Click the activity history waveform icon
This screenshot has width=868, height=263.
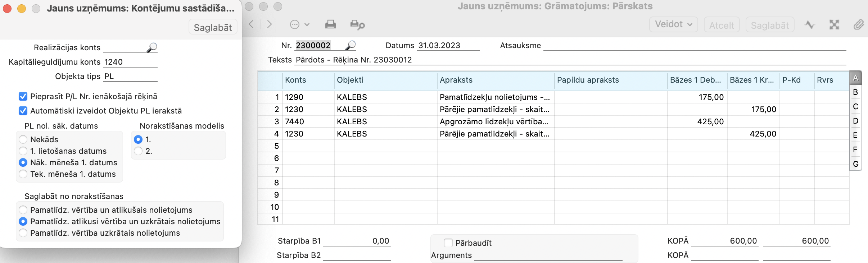[810, 24]
